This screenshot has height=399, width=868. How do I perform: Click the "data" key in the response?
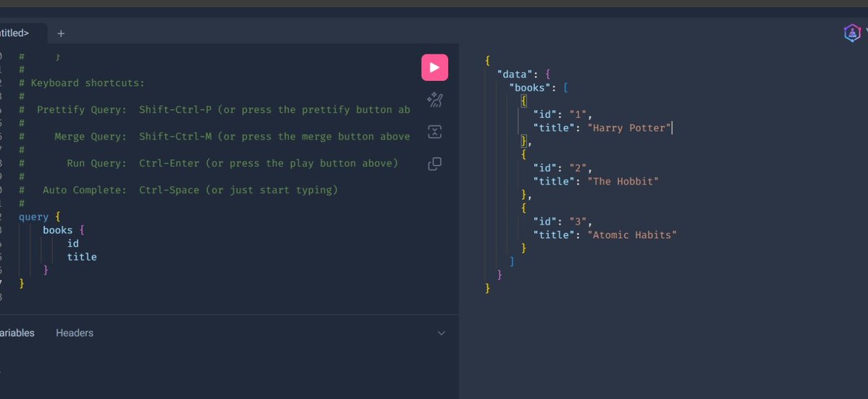[515, 74]
